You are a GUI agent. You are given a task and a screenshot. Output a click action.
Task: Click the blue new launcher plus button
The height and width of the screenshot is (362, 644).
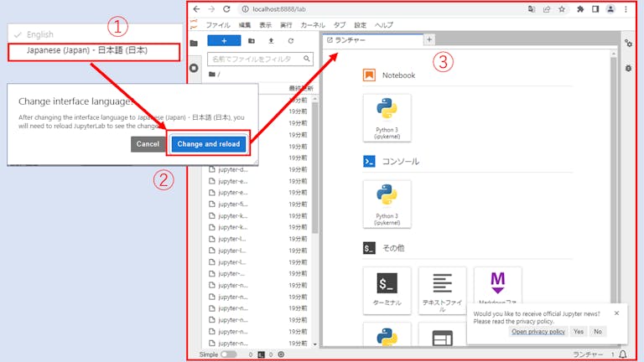click(224, 40)
